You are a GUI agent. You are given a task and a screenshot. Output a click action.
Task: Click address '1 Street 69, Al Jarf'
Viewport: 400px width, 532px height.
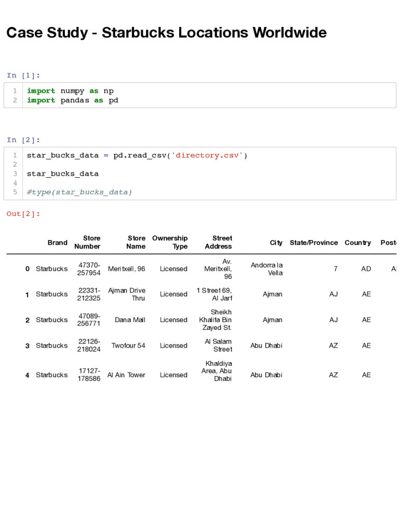[x=215, y=294]
